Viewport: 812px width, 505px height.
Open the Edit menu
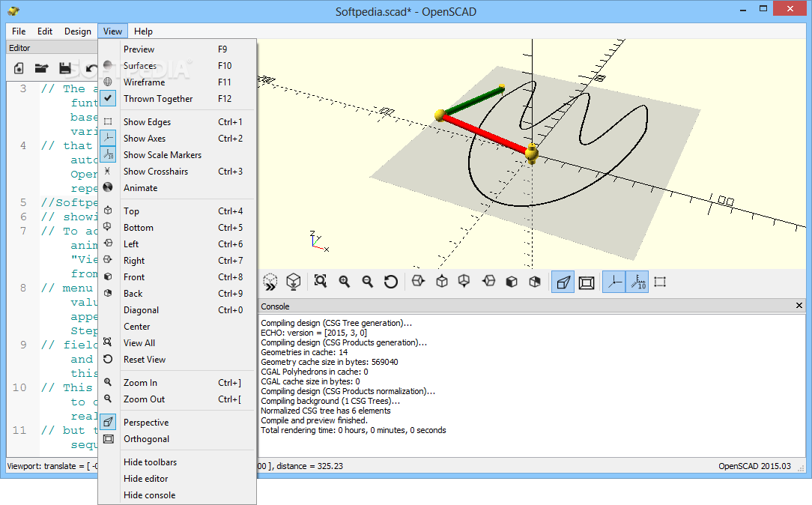pos(44,31)
